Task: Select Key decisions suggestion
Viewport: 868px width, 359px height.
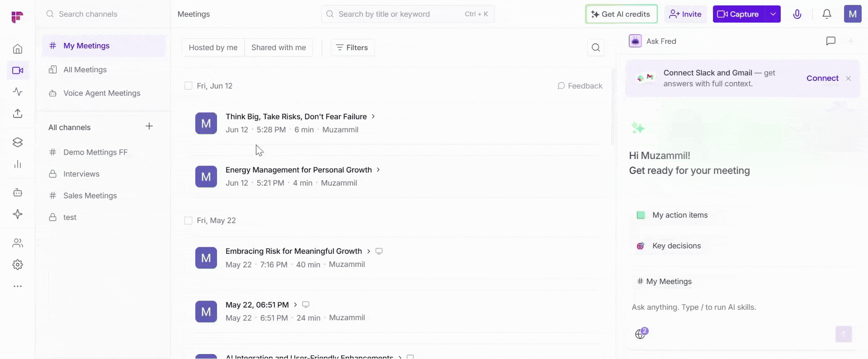Action: coord(669,246)
